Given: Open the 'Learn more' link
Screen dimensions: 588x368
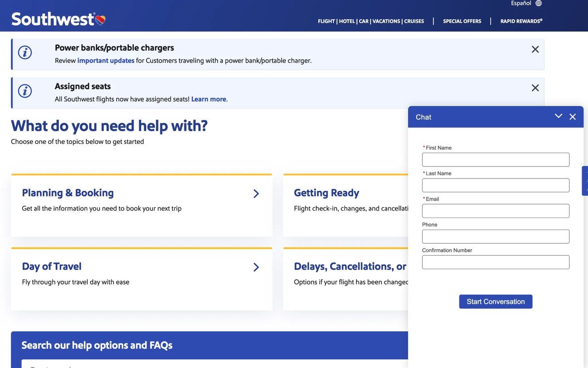Looking at the screenshot, I should click(209, 99).
